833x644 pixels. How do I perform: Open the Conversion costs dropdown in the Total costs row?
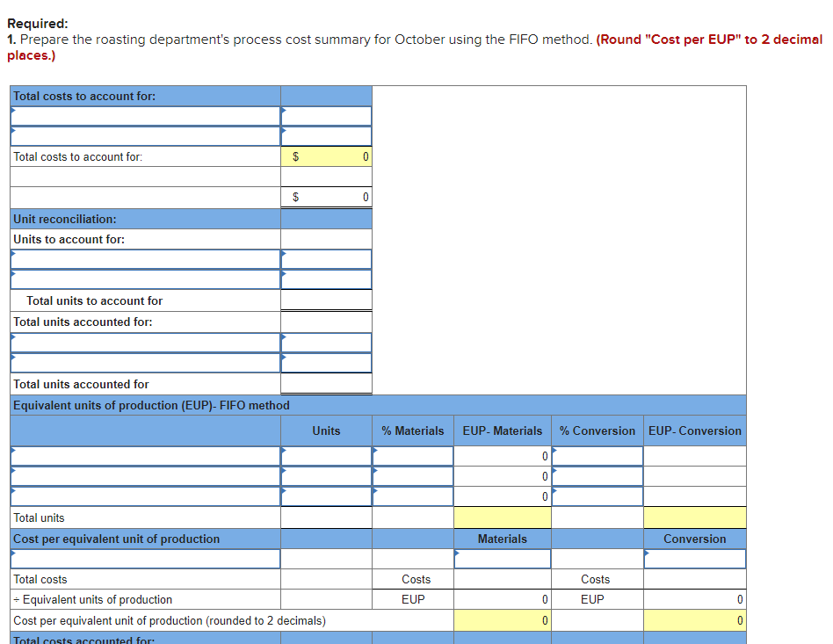click(x=694, y=558)
